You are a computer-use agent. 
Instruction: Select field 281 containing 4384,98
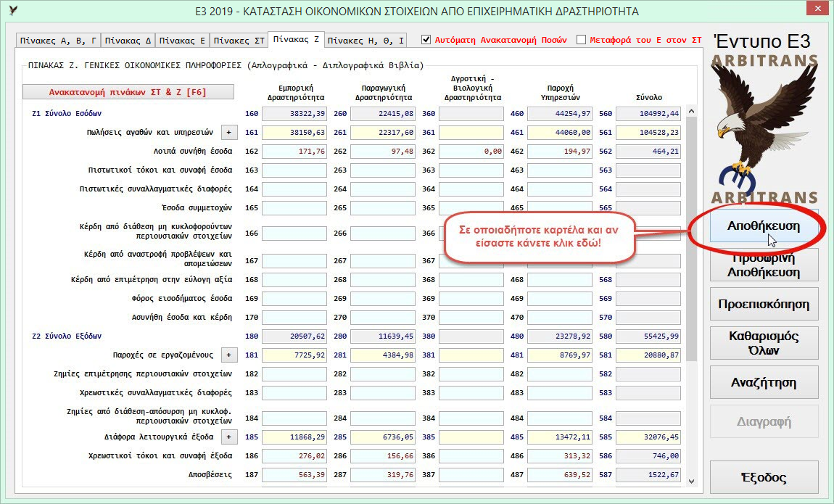point(382,355)
